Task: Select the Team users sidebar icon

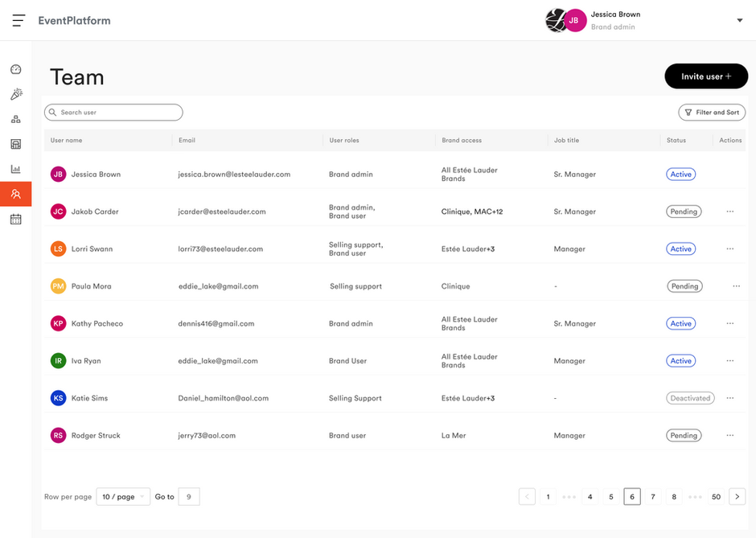Action: [x=16, y=194]
